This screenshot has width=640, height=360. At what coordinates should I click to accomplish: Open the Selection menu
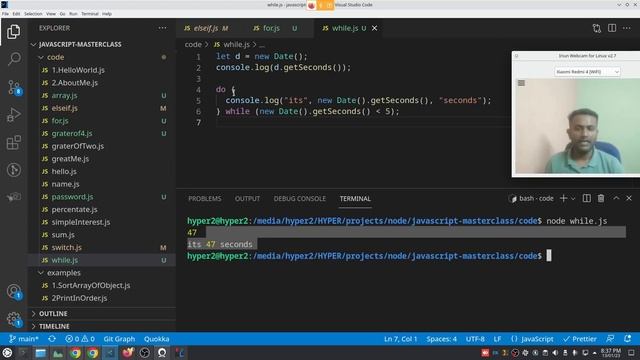click(33, 13)
